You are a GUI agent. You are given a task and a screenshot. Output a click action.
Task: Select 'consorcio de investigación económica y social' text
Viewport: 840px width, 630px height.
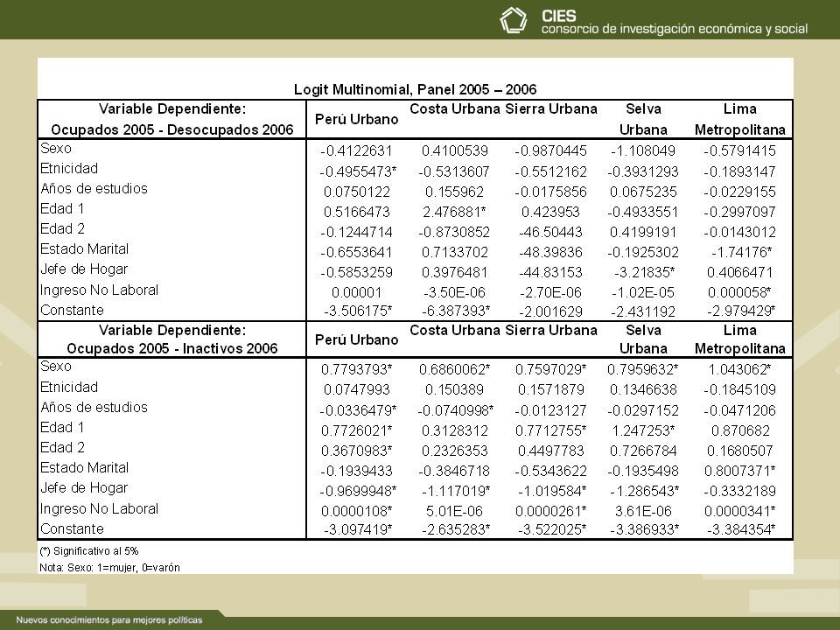click(x=675, y=29)
